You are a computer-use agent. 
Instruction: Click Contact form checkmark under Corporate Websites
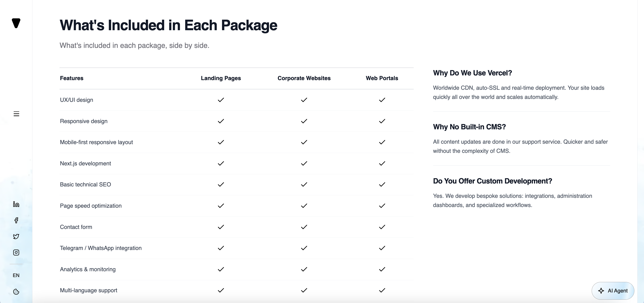pos(304,227)
